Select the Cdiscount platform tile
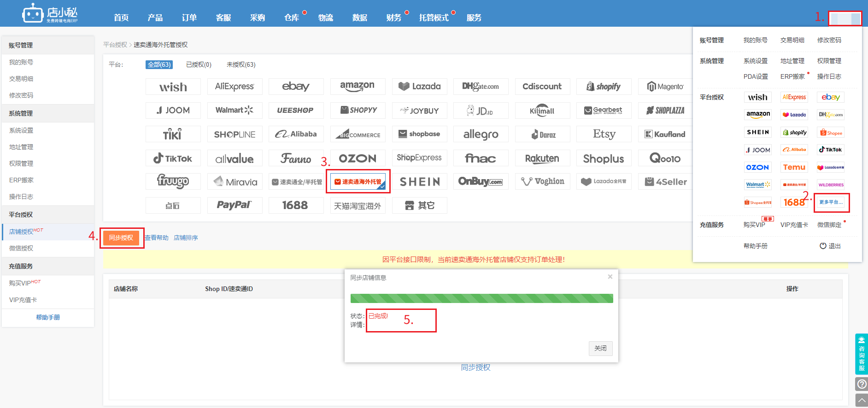 tap(542, 87)
